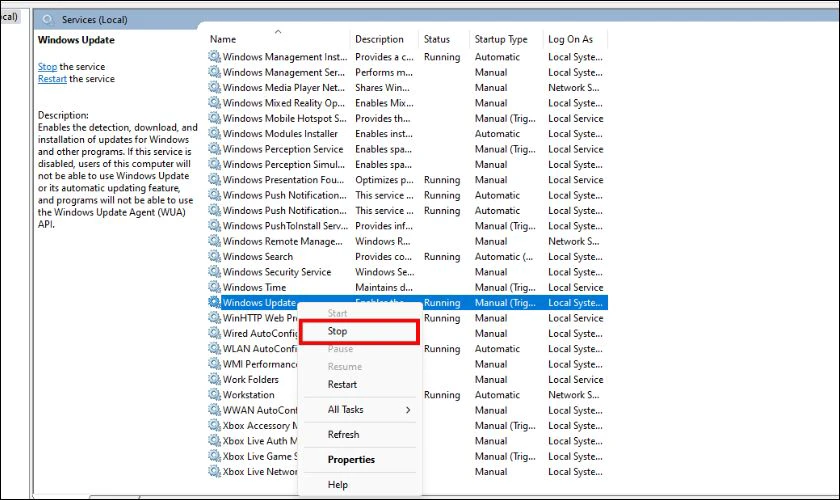Click the gear icon for Windows Perception Simulation
The image size is (840, 500).
(214, 164)
